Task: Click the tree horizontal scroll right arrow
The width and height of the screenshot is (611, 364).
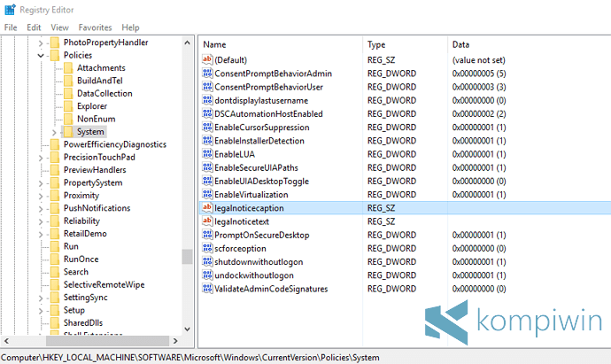Action: (175, 341)
